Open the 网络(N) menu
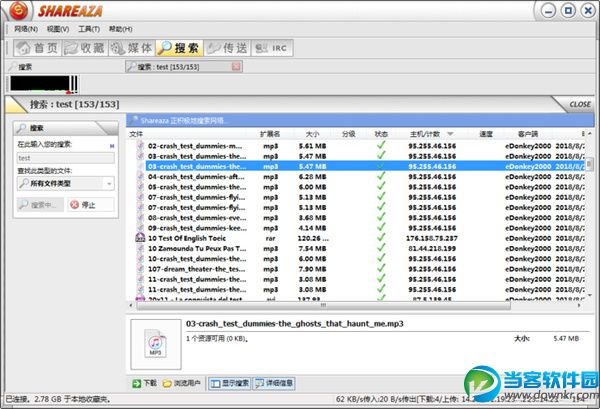The height and width of the screenshot is (409, 600). pyautogui.click(x=26, y=29)
